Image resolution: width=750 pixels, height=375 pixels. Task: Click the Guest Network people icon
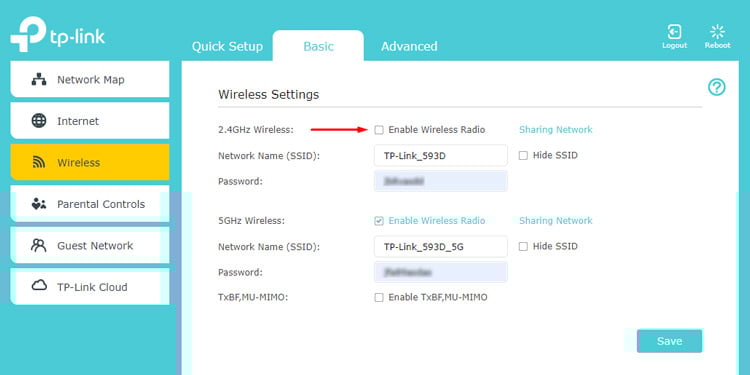pyautogui.click(x=39, y=245)
